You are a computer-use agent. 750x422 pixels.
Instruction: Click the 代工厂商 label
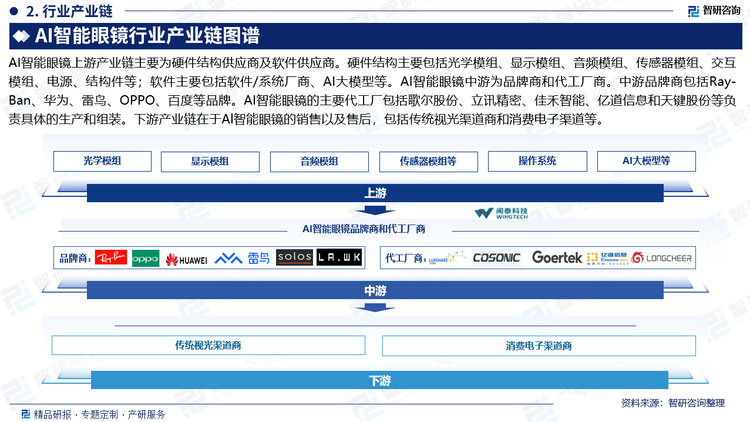405,258
